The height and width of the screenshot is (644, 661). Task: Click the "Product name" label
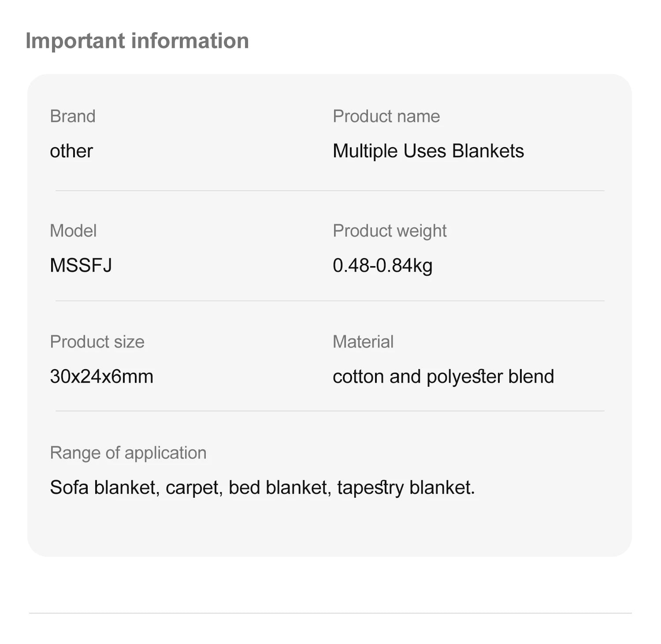coord(386,116)
